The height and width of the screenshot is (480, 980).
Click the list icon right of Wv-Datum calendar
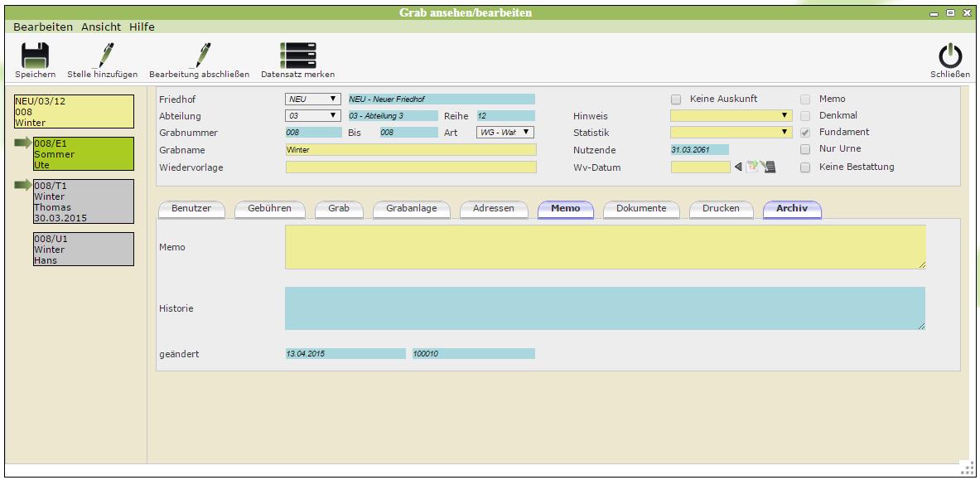(x=769, y=167)
